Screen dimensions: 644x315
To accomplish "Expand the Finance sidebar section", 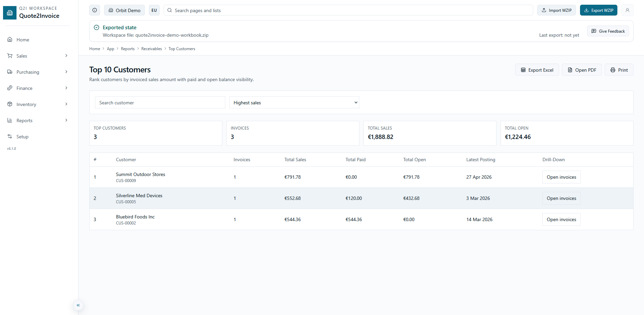I will [37, 88].
